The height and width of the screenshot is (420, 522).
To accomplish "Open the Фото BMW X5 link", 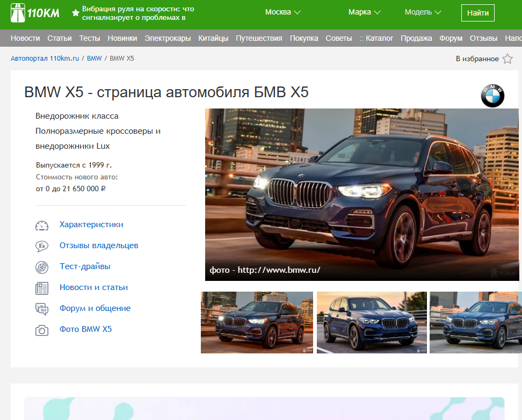I will tap(85, 329).
